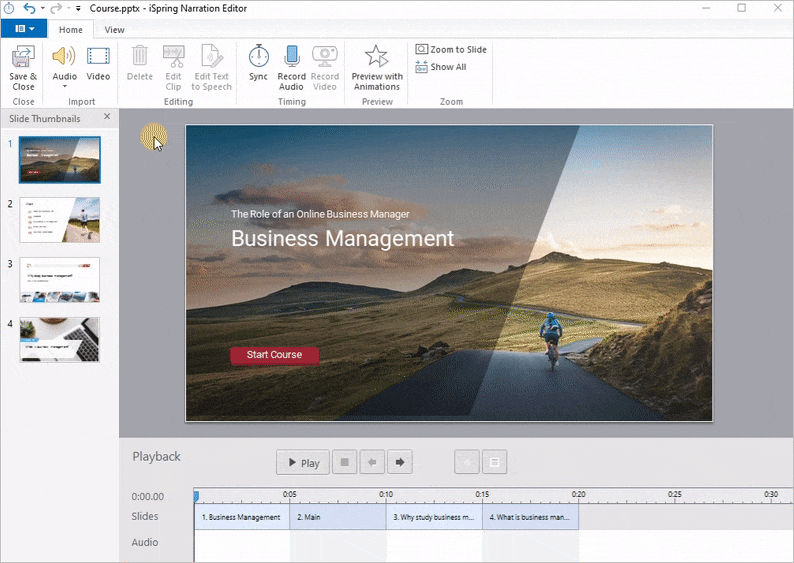Screen dimensions: 794x563
Task: Open the blue application menu dropdown
Action: tap(24, 29)
